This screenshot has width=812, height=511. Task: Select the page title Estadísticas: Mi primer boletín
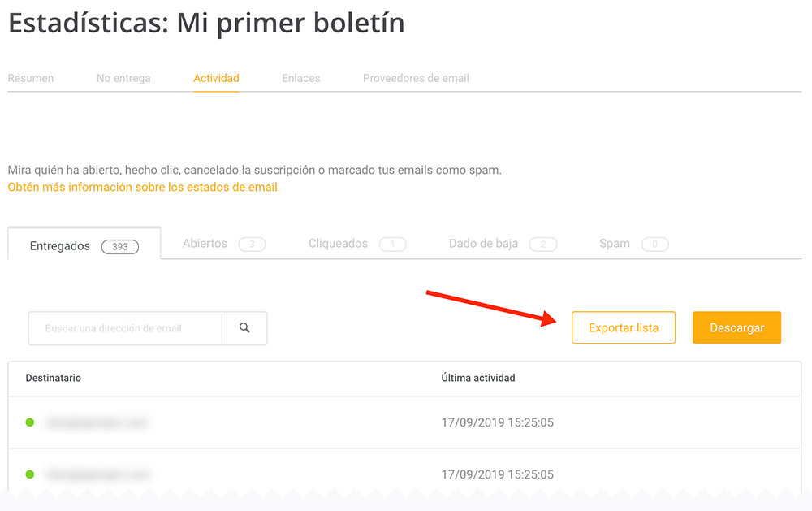pyautogui.click(x=206, y=24)
